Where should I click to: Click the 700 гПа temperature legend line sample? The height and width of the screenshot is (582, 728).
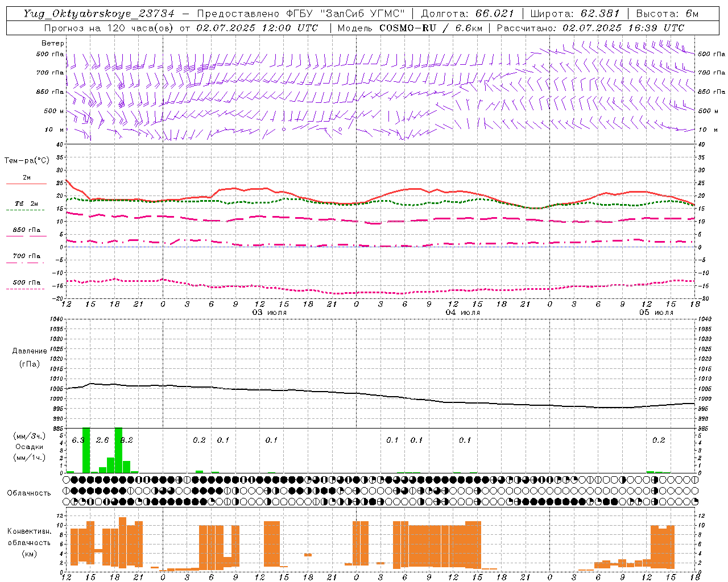(x=26, y=263)
